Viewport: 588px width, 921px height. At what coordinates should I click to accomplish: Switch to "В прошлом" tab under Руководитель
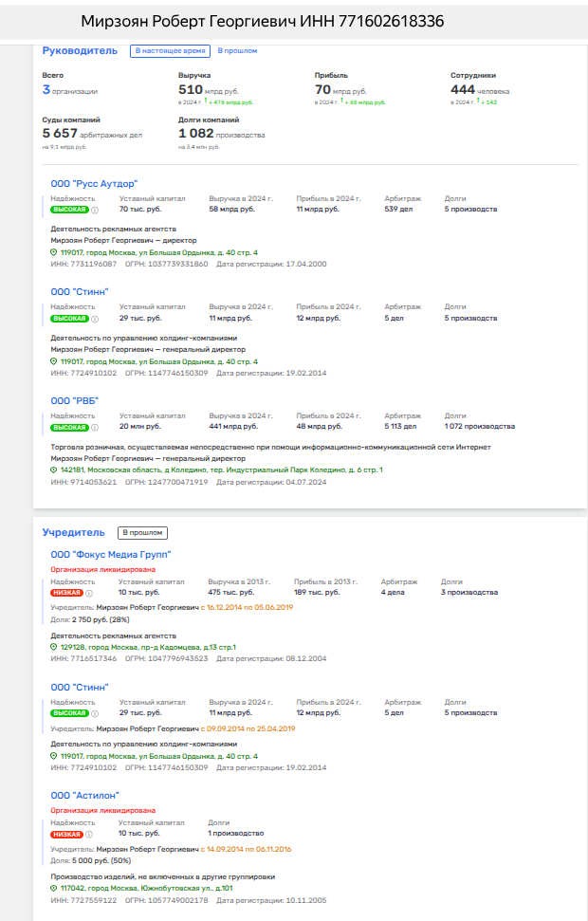pos(237,50)
